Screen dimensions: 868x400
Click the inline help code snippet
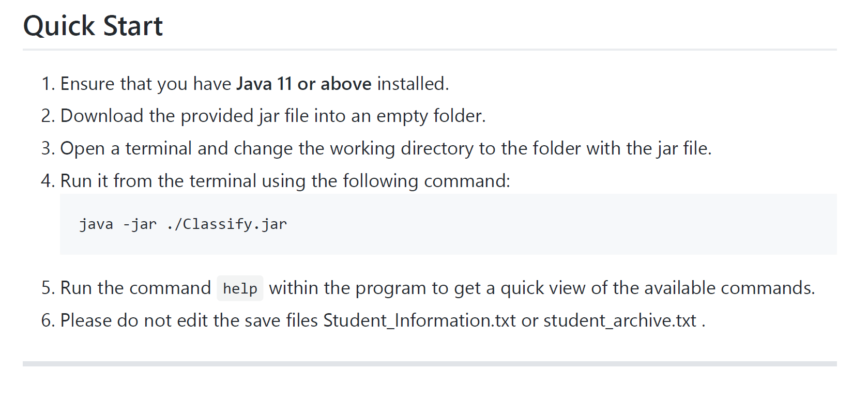(240, 288)
